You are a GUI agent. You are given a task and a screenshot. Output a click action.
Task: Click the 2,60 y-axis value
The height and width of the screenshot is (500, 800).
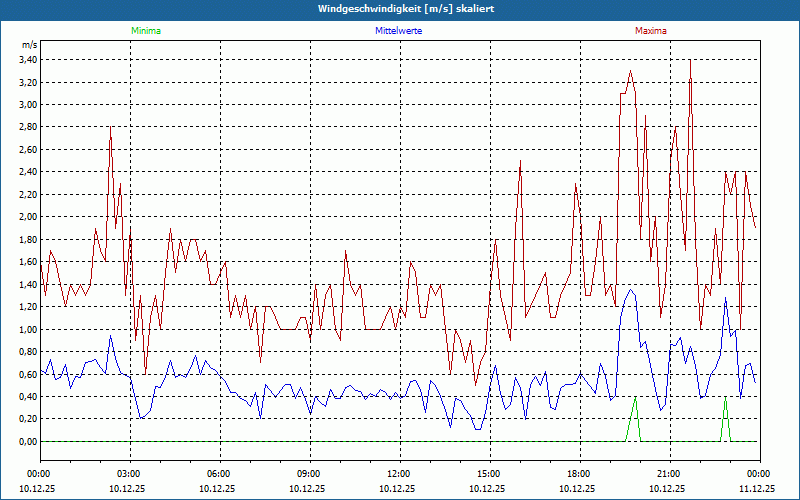28,149
